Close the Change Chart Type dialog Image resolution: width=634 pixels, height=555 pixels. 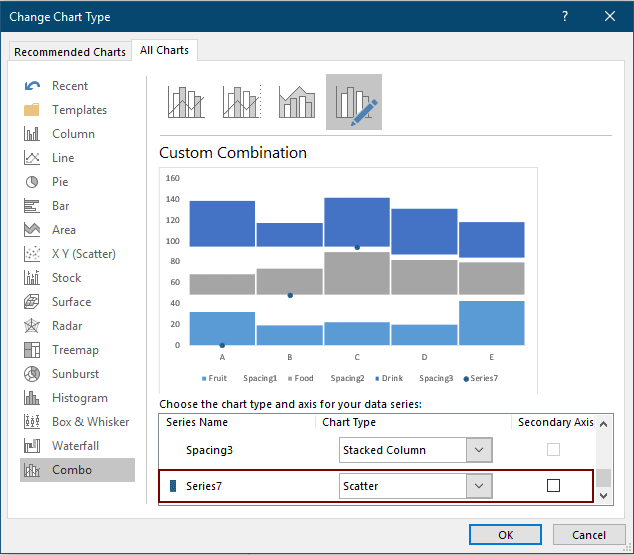pyautogui.click(x=610, y=16)
